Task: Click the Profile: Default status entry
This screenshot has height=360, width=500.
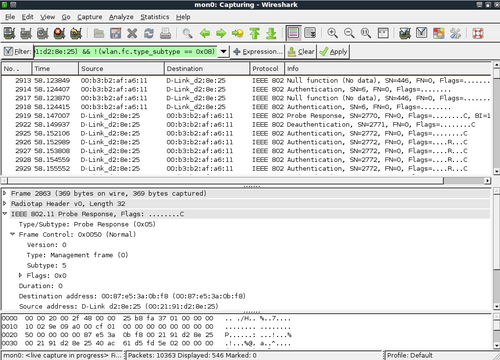Action: point(410,355)
